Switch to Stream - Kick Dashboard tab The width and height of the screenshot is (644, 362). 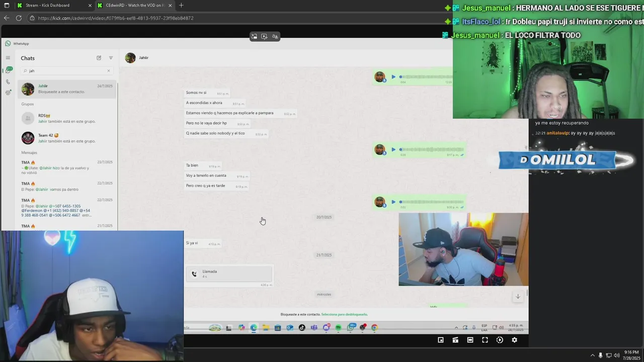click(54, 5)
